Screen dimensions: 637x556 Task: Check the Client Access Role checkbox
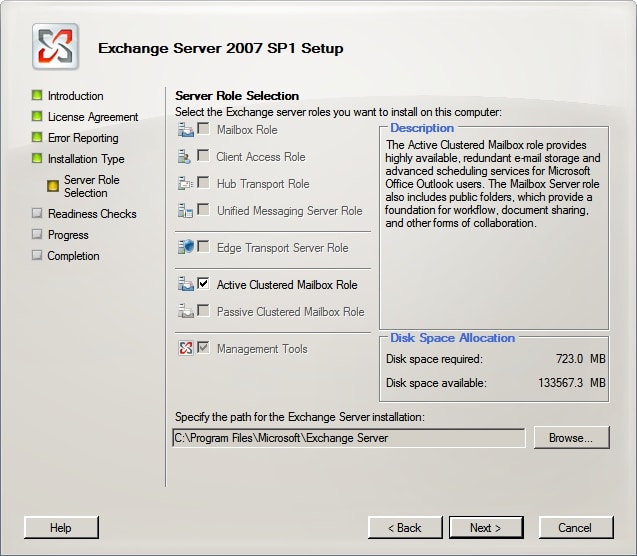click(203, 156)
